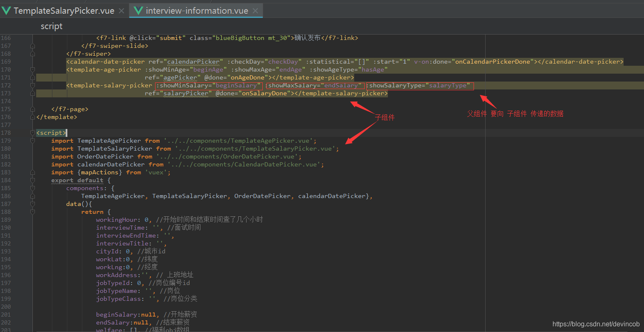Click the interviewTitle property
Image resolution: width=644 pixels, height=332 pixels.
point(124,243)
